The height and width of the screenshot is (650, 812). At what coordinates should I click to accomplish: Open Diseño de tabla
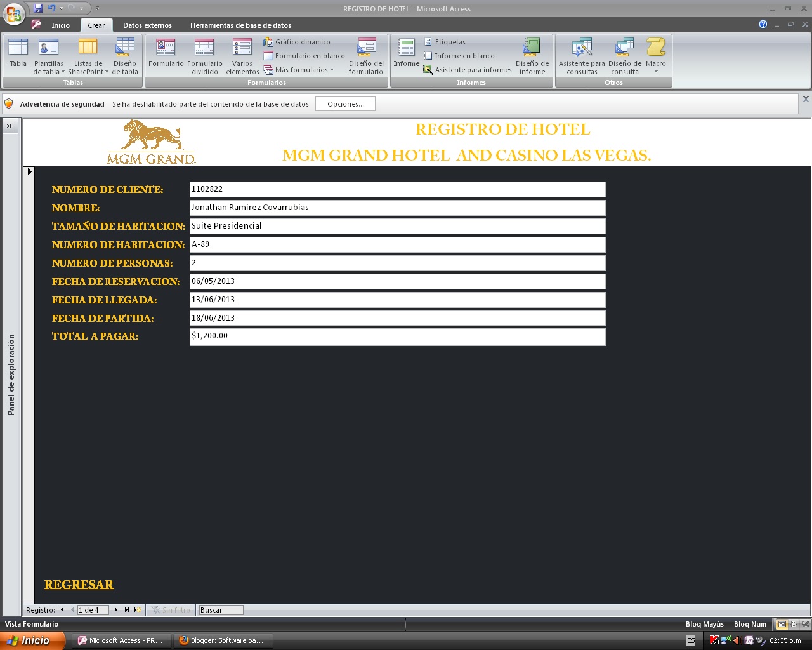coord(125,56)
